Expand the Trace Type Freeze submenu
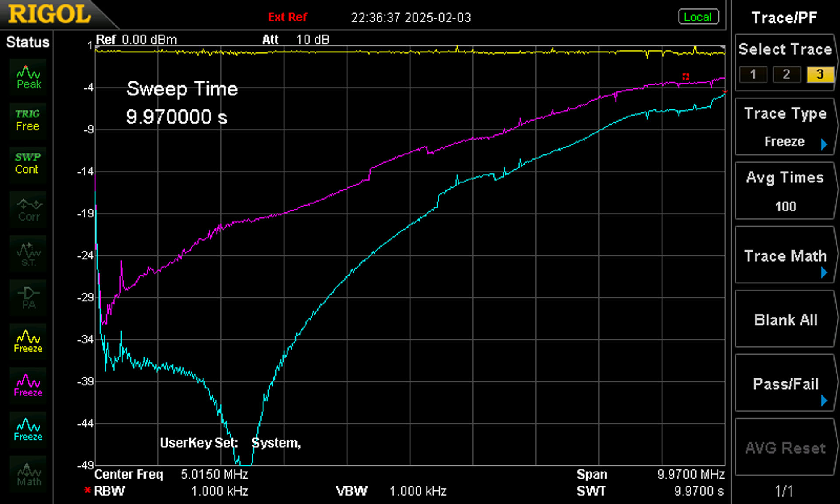The width and height of the screenshot is (840, 504). pos(824,144)
